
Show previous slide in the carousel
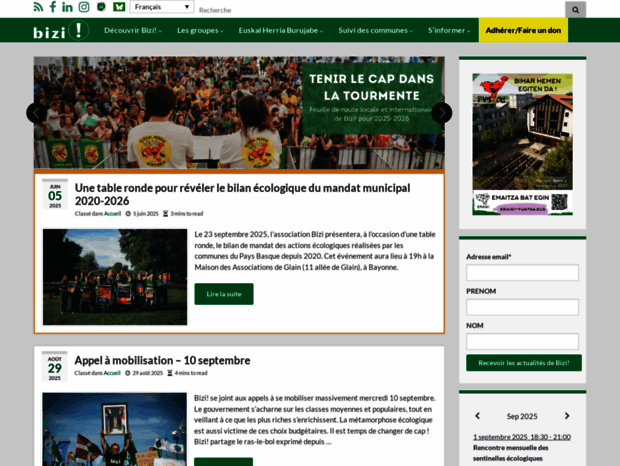[x=36, y=113]
